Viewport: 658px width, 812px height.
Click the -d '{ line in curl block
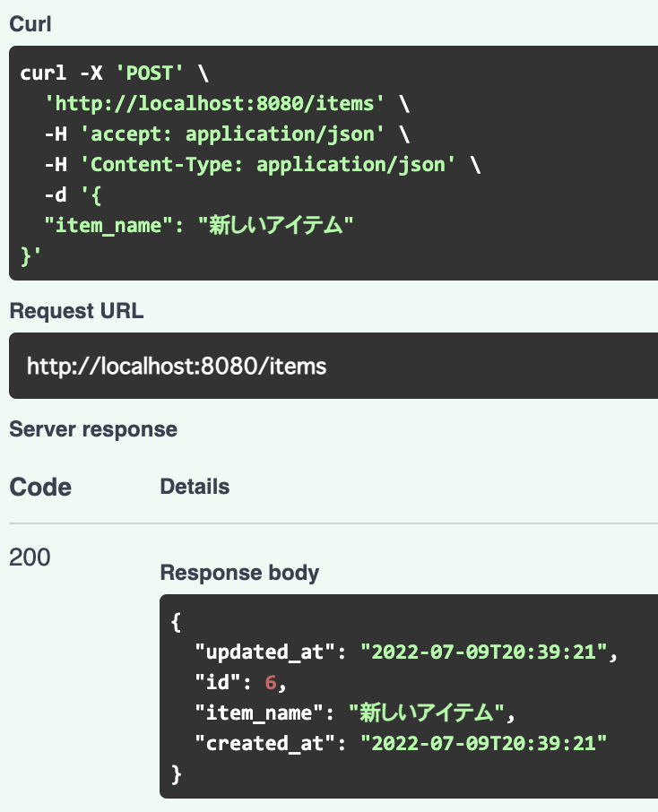[x=73, y=195]
